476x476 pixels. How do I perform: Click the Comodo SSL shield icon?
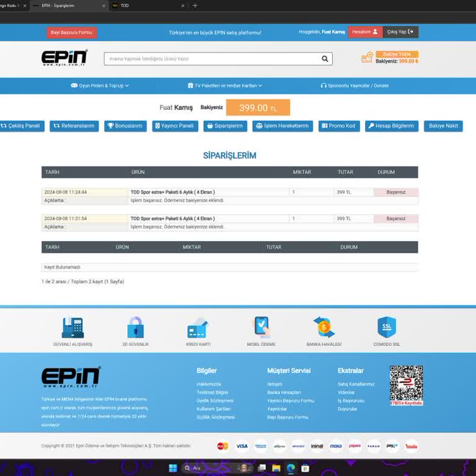click(x=387, y=327)
